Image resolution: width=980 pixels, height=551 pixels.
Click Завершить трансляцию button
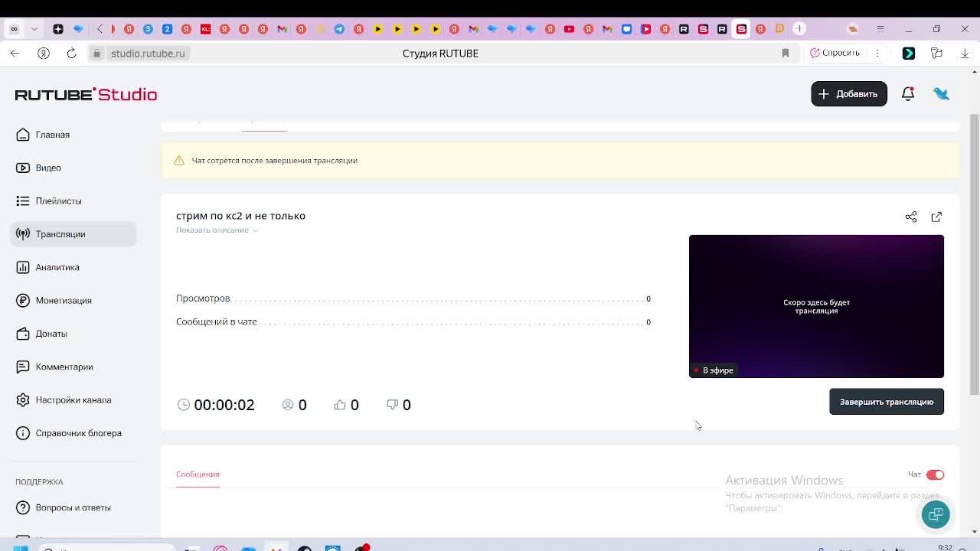[x=887, y=402]
